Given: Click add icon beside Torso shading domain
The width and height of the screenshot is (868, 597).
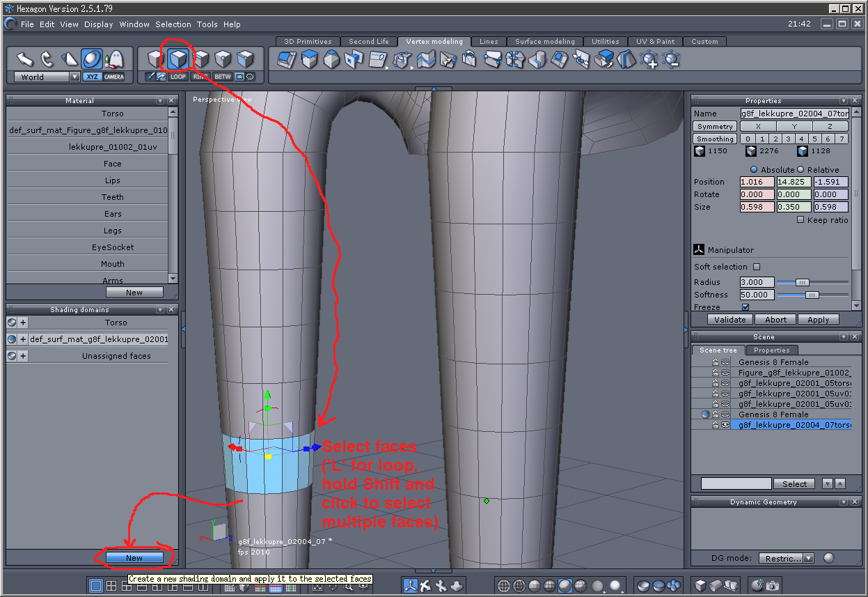Looking at the screenshot, I should (x=23, y=323).
